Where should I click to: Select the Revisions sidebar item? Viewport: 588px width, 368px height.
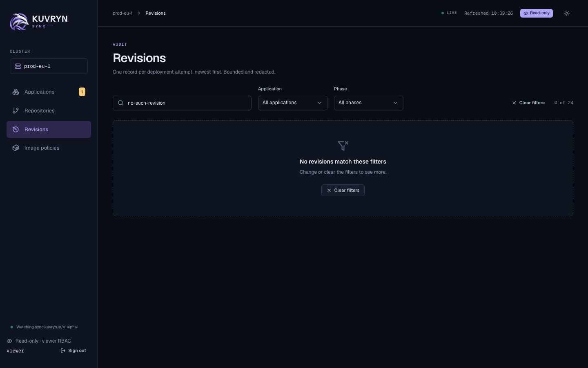pos(49,130)
